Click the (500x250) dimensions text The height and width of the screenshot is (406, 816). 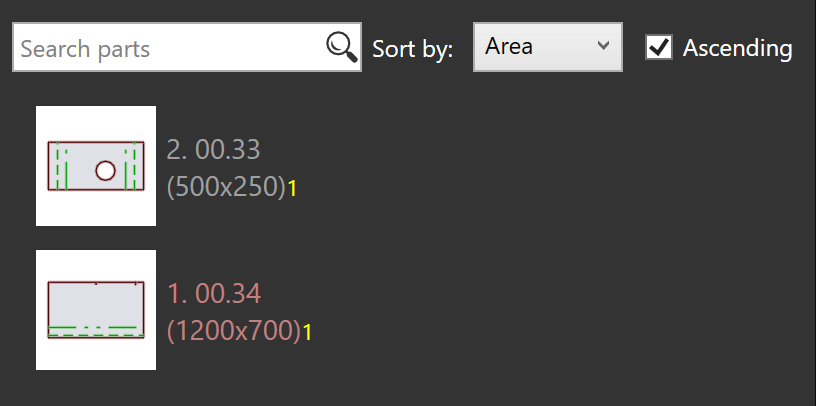pyautogui.click(x=226, y=186)
